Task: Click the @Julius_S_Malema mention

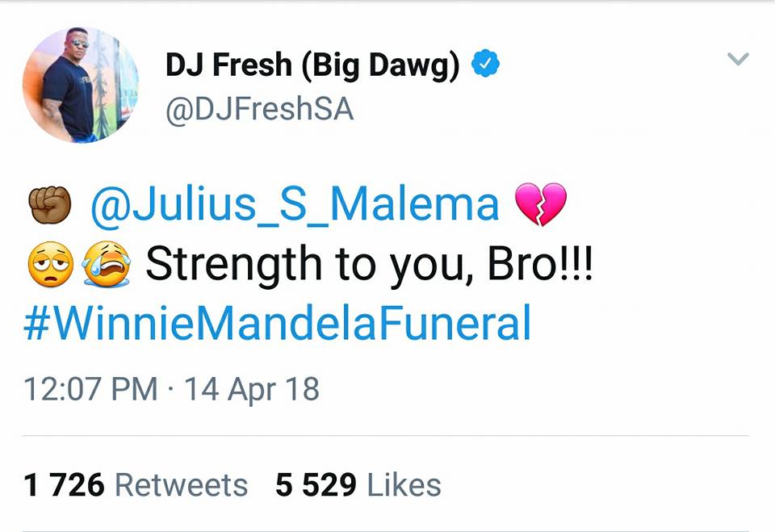Action: click(x=295, y=205)
